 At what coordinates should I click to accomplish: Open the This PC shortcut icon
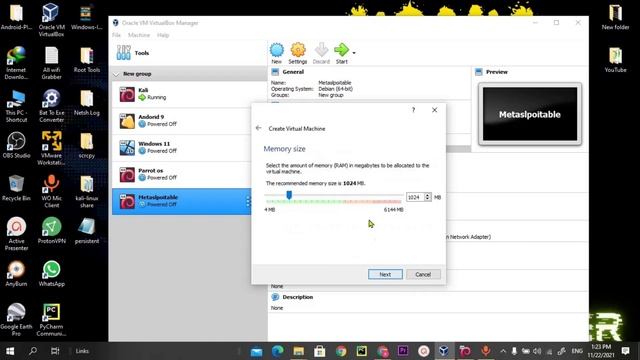(16, 106)
